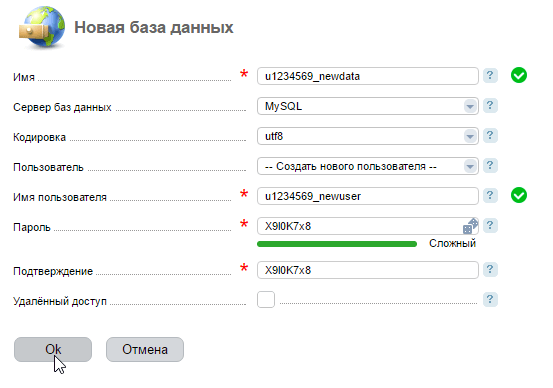Click the green password strength bar

337,244
